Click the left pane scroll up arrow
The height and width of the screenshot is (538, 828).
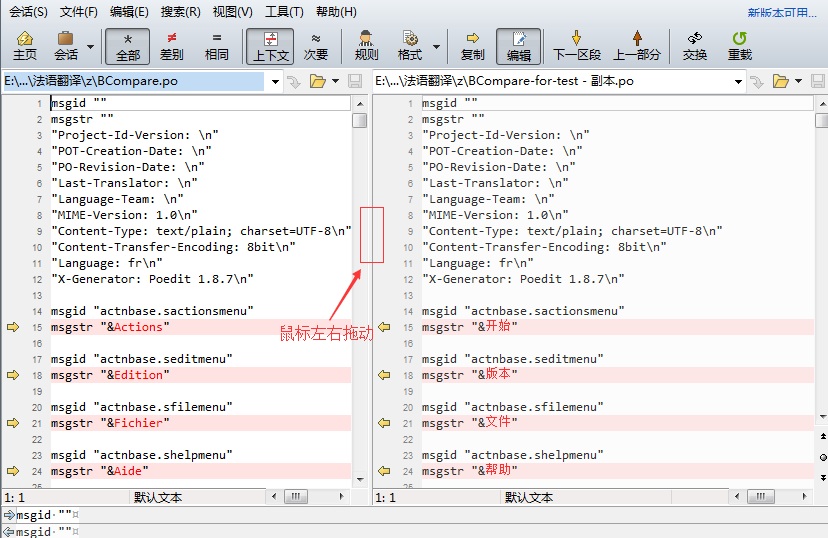pyautogui.click(x=360, y=103)
